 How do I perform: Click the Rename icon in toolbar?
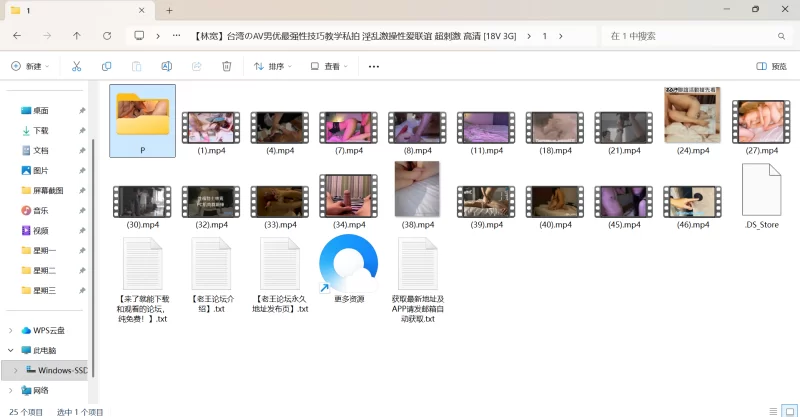167,66
